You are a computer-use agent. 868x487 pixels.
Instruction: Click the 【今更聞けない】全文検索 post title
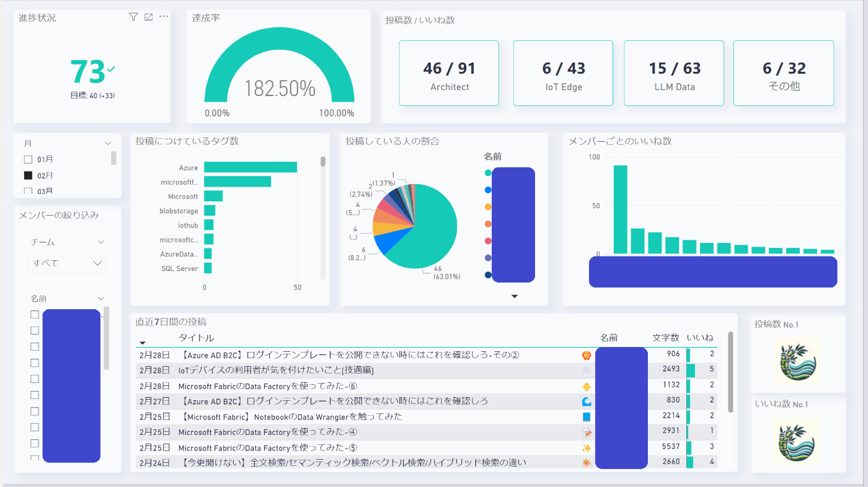pyautogui.click(x=353, y=462)
